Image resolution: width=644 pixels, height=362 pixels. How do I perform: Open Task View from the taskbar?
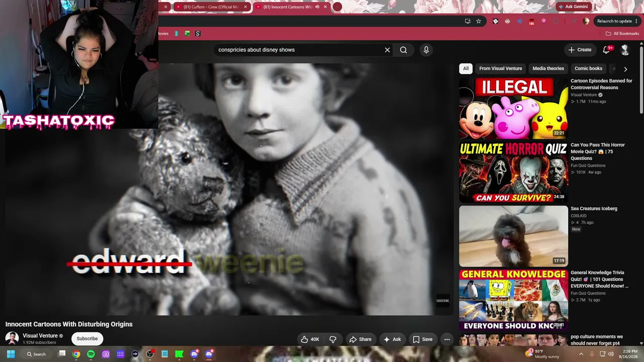[x=62, y=354]
